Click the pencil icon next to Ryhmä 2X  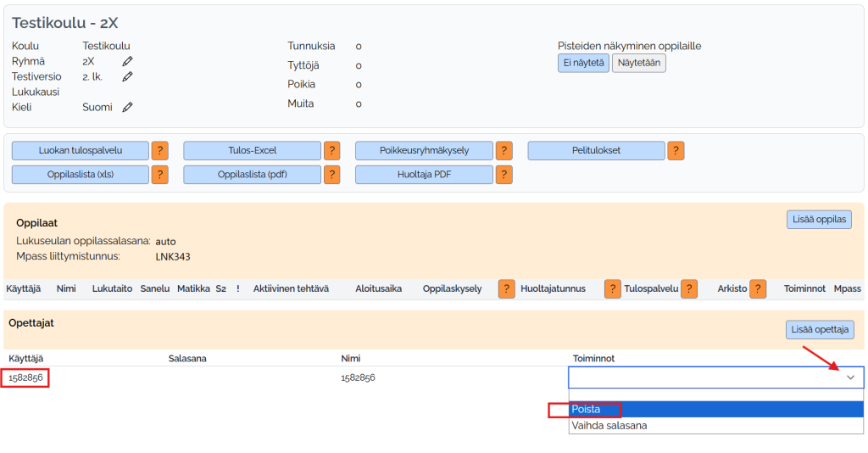[x=127, y=61]
